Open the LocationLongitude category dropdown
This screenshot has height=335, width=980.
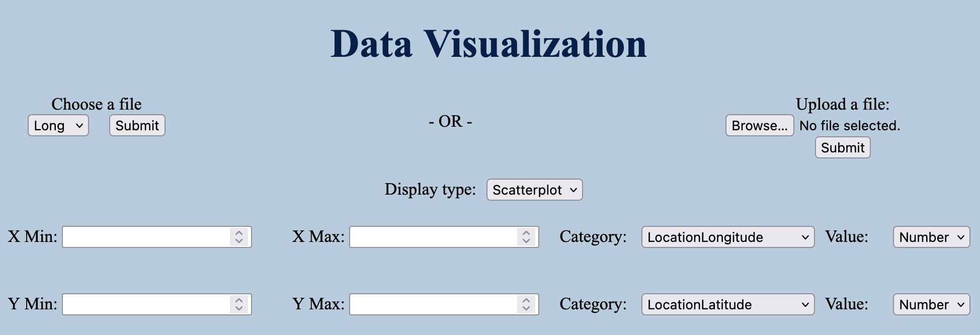click(x=727, y=237)
